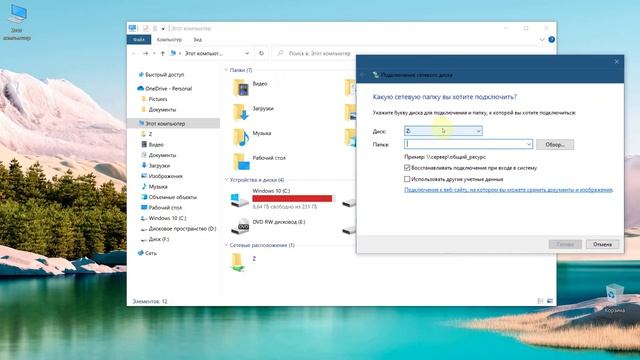The height and width of the screenshot is (360, 640).
Task: Select Windows 10 (C:) in the navigation pane
Action: [x=164, y=218]
